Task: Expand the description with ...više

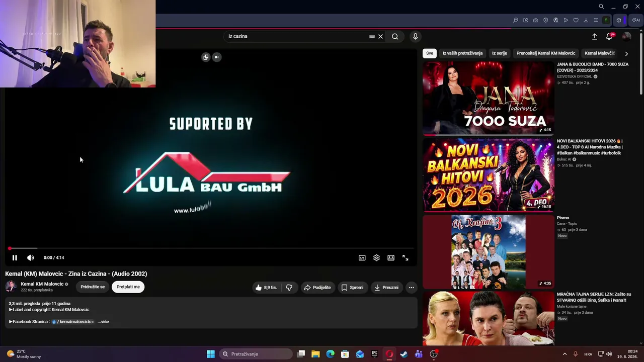Action: pyautogui.click(x=103, y=322)
